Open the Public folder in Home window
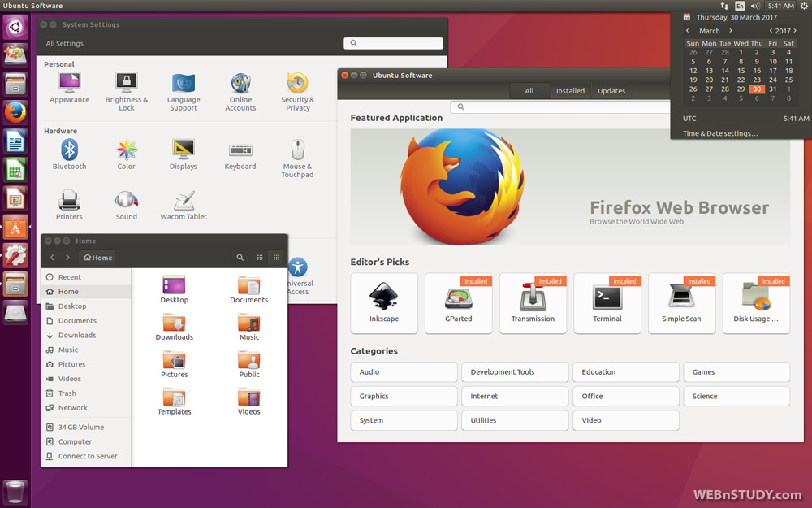 pos(249,364)
